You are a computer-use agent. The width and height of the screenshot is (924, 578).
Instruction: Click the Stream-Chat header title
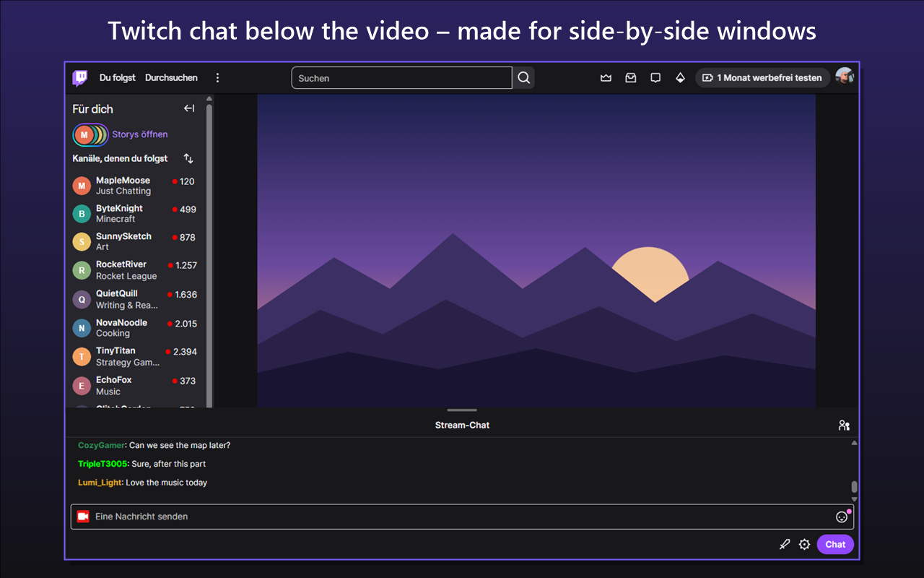[462, 426]
